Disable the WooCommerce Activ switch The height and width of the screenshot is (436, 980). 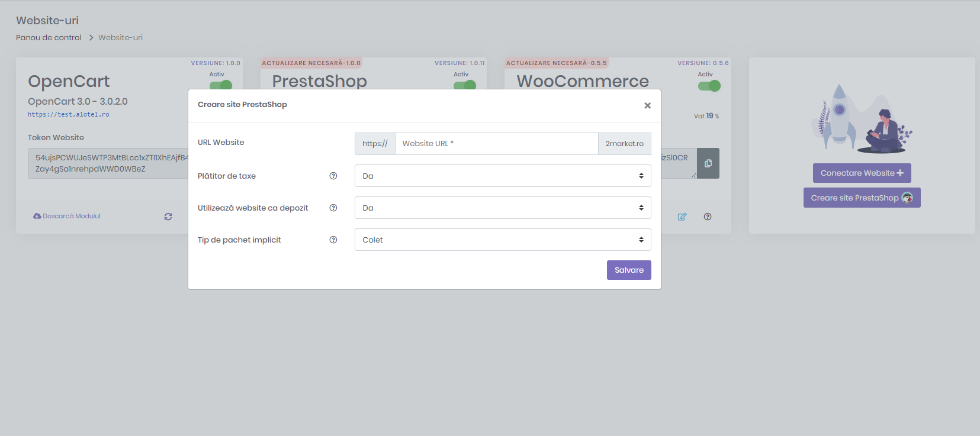709,86
